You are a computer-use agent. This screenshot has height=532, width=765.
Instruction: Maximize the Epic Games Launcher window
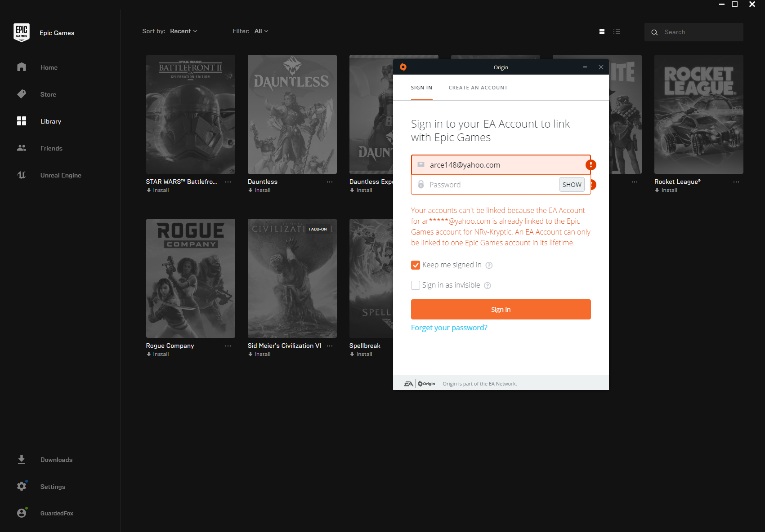click(x=735, y=4)
